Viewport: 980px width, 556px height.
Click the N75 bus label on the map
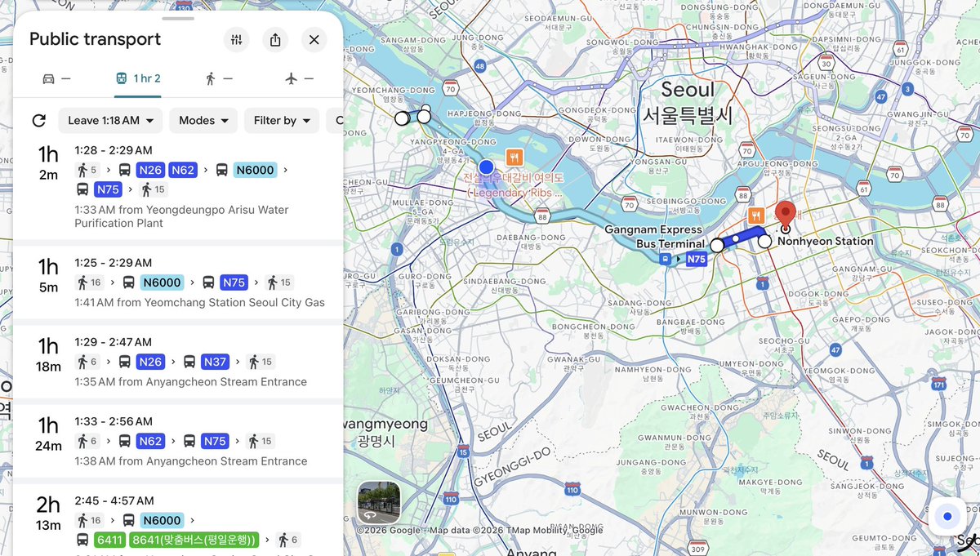pyautogui.click(x=696, y=259)
